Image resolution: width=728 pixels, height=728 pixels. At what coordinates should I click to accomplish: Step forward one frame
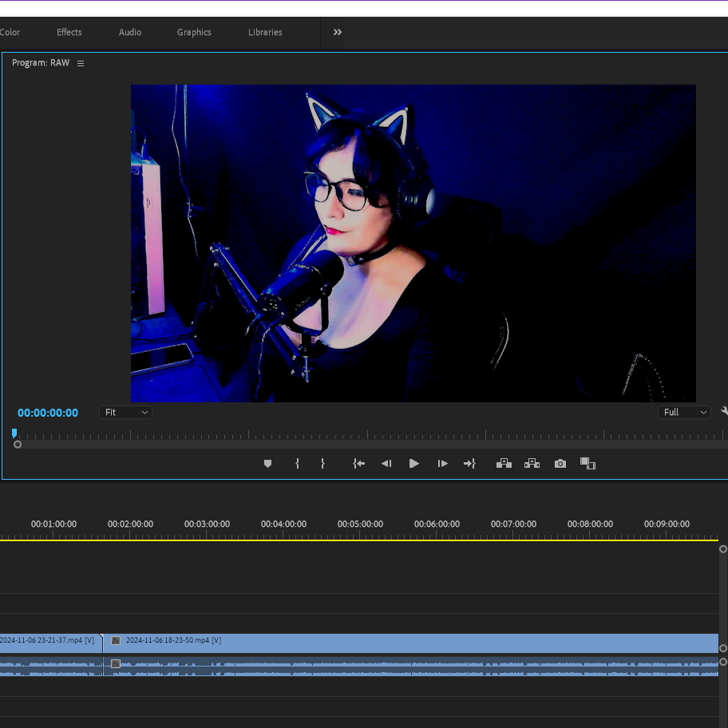[442, 464]
